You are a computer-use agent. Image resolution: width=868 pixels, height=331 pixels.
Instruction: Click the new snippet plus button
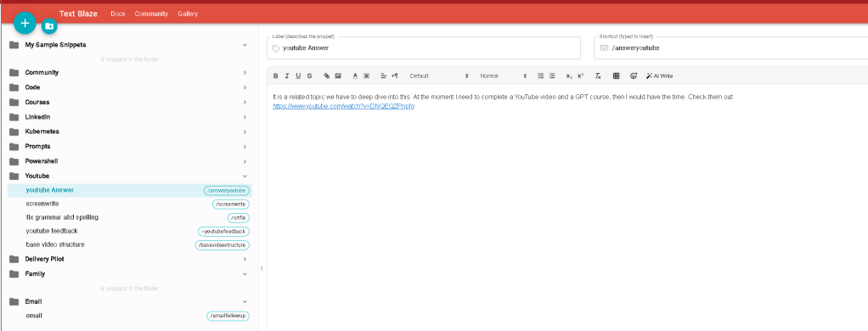click(x=25, y=23)
